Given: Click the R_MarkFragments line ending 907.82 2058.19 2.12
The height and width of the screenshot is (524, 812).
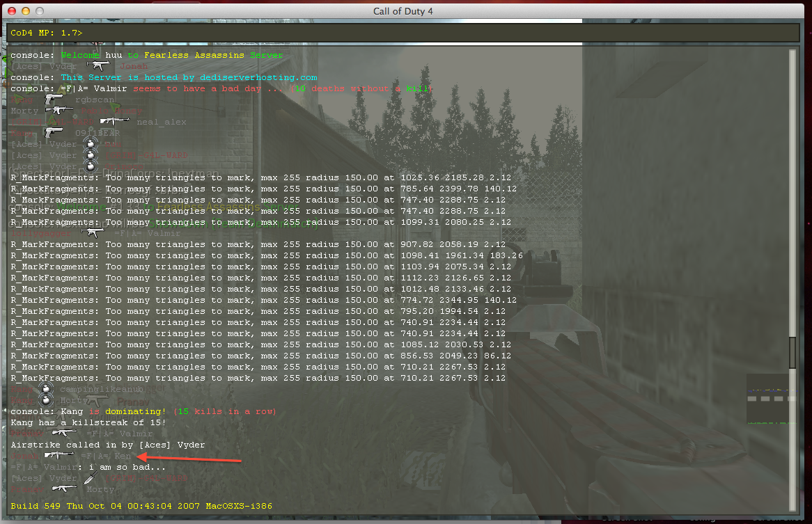Looking at the screenshot, I should (258, 244).
